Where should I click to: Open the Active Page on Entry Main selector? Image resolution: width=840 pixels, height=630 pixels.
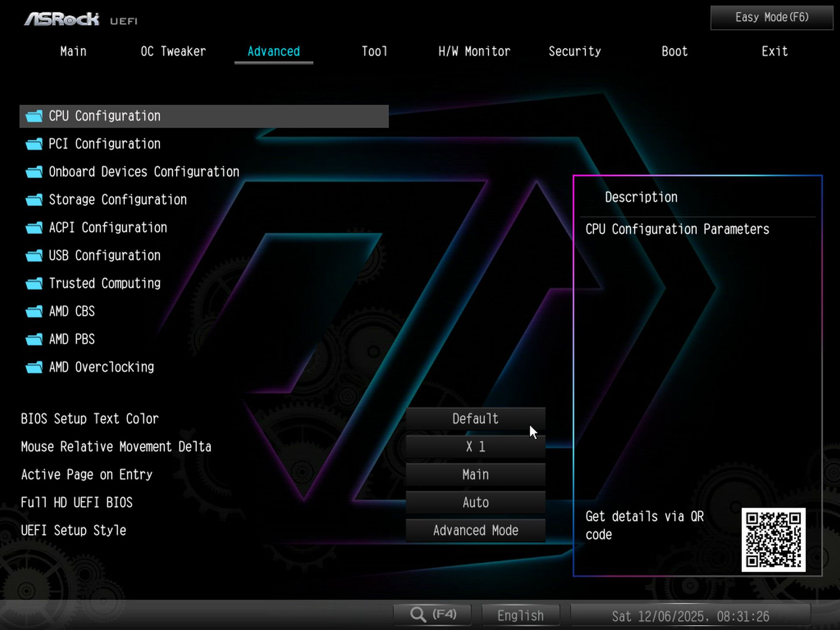coord(476,474)
